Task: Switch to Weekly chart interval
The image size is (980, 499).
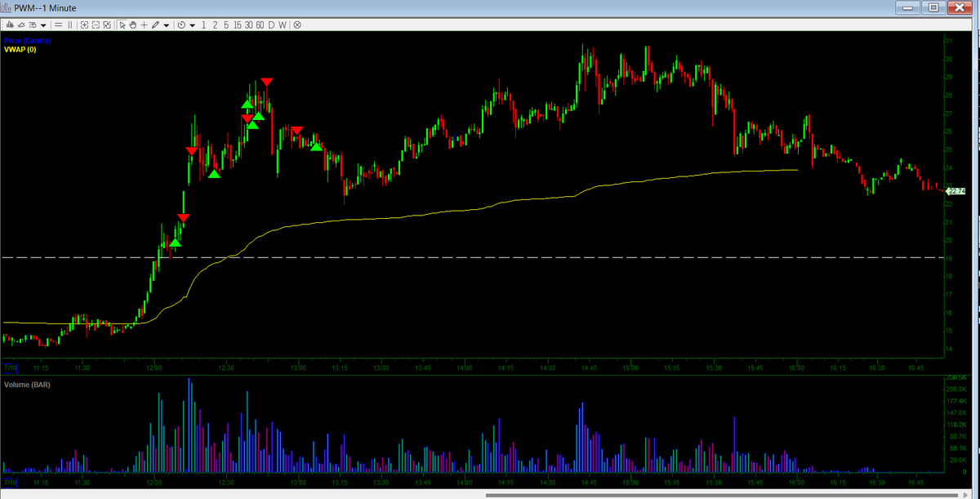Action: pyautogui.click(x=282, y=25)
